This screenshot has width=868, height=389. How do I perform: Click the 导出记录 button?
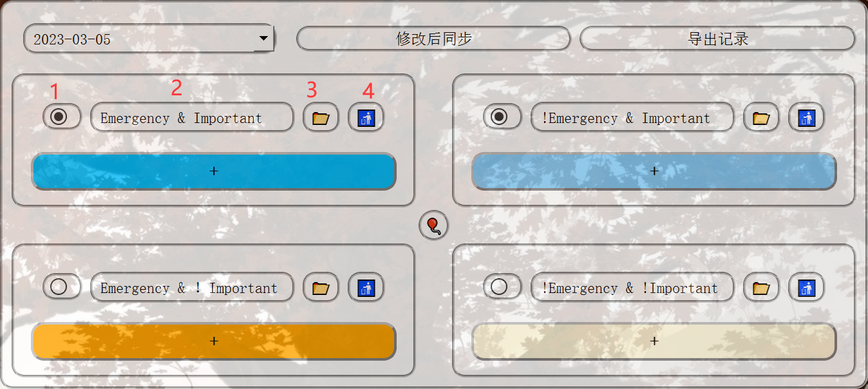pyautogui.click(x=717, y=39)
